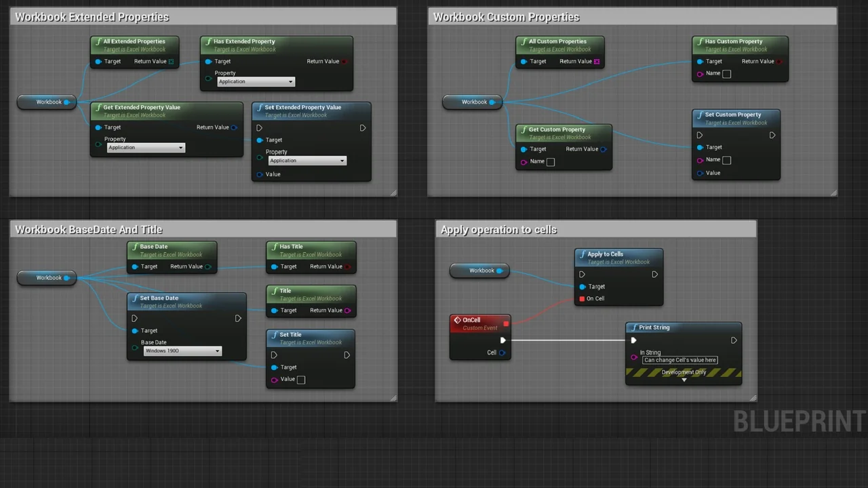Click the Set Base Date node title
868x488 pixels.
pyautogui.click(x=159, y=298)
